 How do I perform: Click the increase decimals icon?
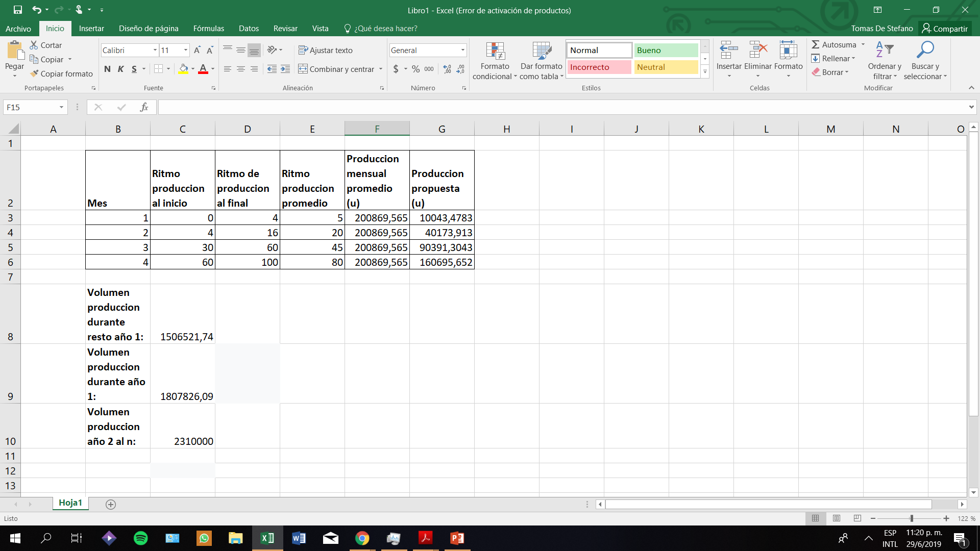[448, 69]
